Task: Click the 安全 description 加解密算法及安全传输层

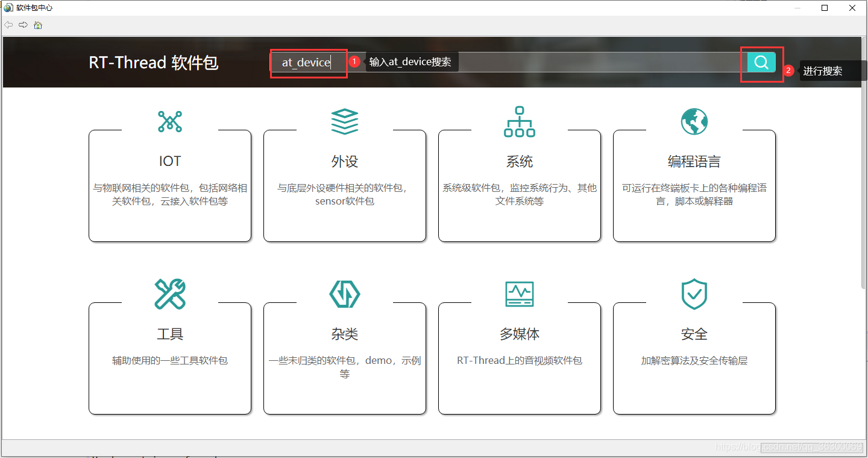Action: point(694,360)
